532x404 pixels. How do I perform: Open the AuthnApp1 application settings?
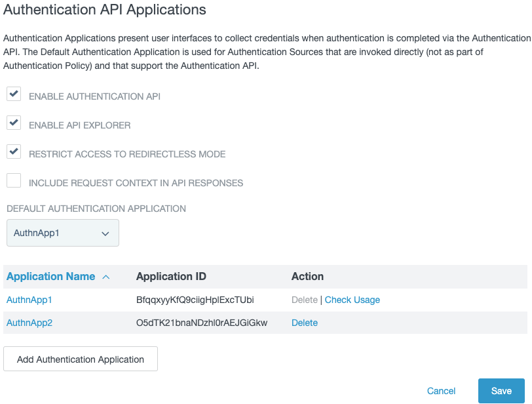[29, 299]
